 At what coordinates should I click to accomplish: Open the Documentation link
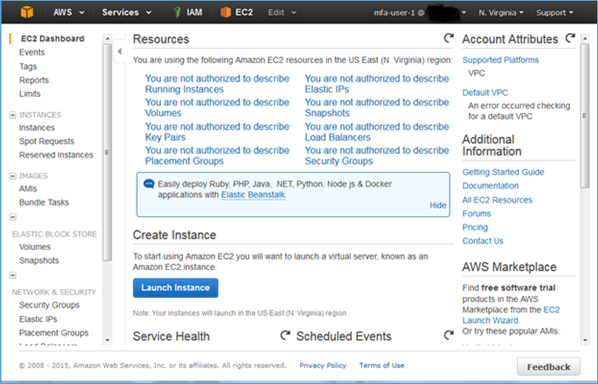tap(490, 186)
